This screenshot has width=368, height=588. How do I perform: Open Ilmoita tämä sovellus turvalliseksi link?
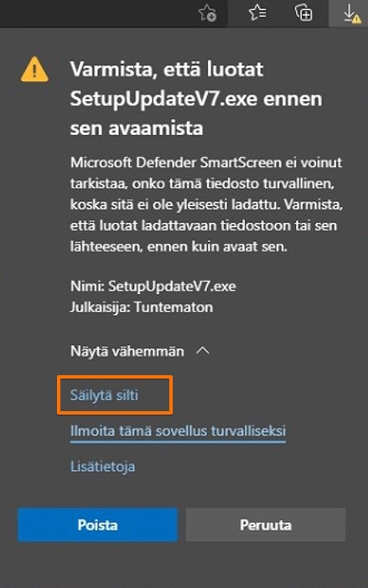(178, 431)
